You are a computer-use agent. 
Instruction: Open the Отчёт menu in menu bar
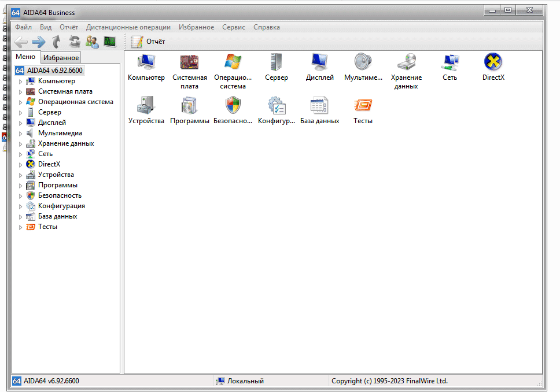point(69,27)
